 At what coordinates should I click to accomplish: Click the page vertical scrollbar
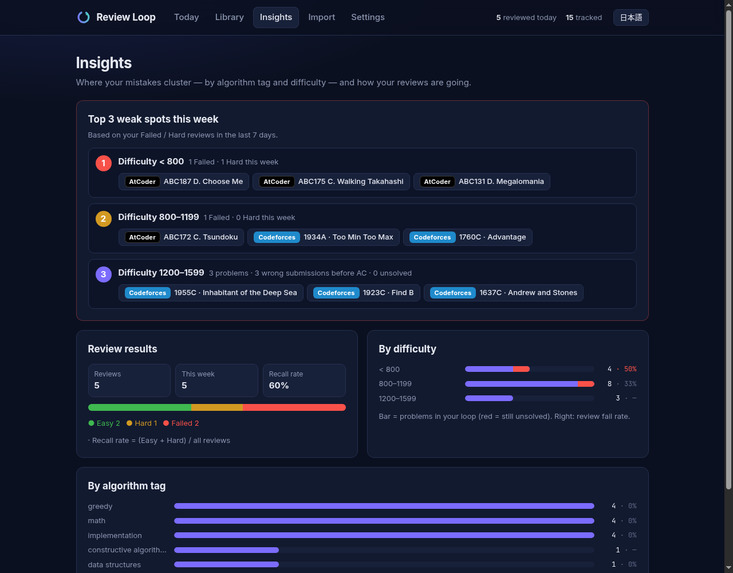(x=728, y=248)
